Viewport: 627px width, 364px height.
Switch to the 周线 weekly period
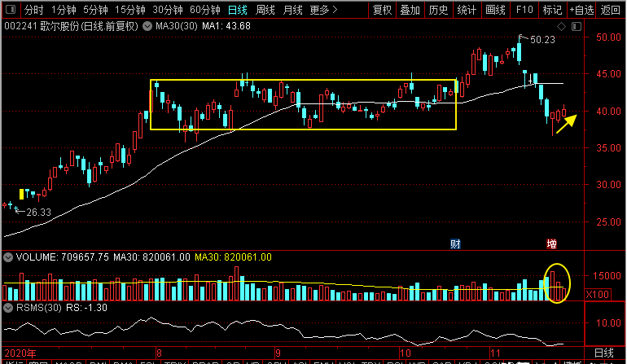tap(265, 11)
